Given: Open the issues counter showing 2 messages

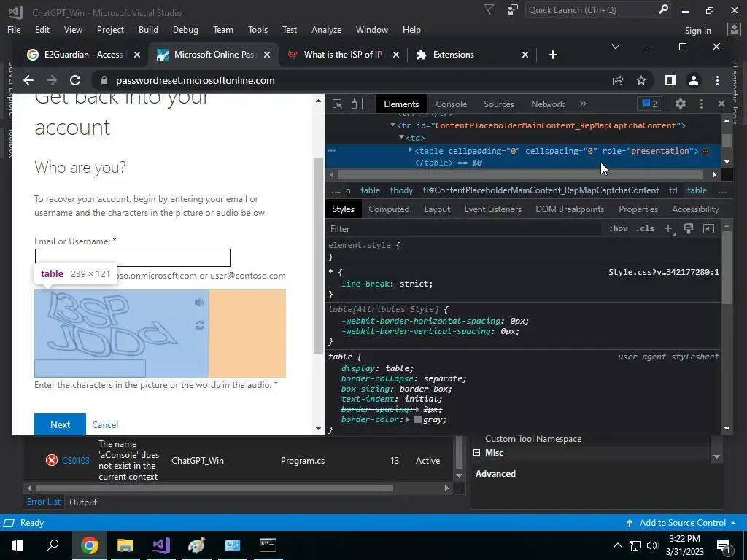Looking at the screenshot, I should click(650, 104).
